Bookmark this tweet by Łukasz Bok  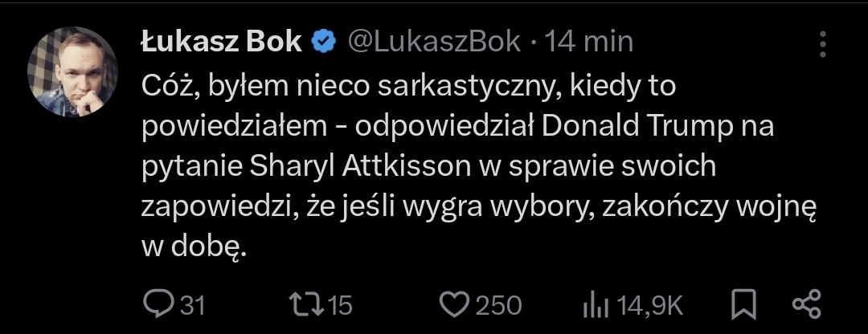(743, 303)
